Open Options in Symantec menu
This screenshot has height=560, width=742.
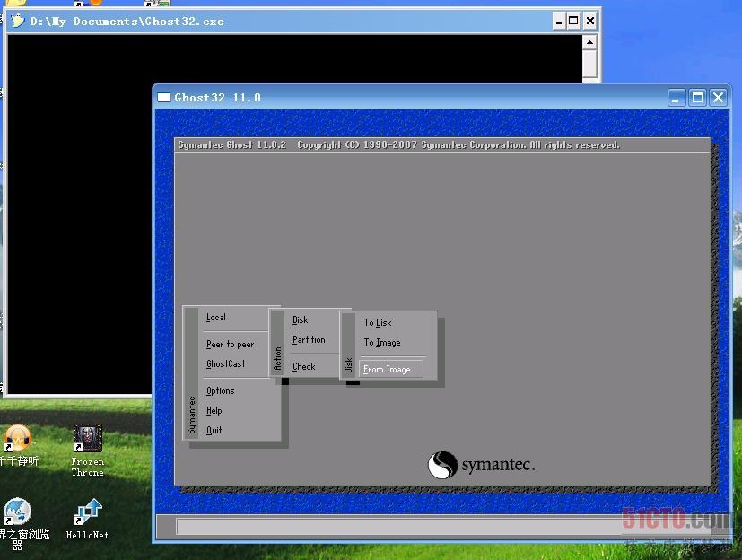click(220, 390)
